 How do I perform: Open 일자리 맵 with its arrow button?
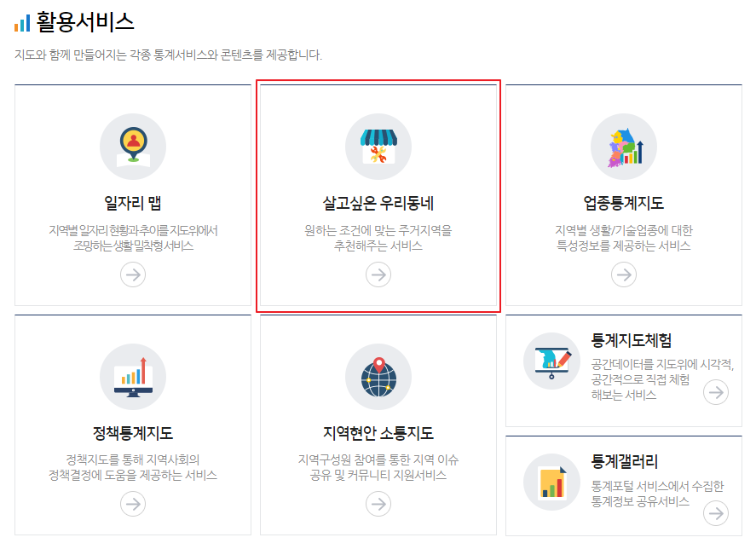point(133,274)
